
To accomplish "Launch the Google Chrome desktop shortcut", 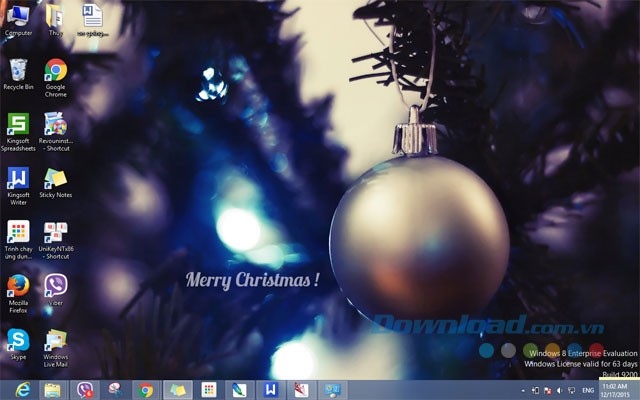I will pyautogui.click(x=56, y=78).
